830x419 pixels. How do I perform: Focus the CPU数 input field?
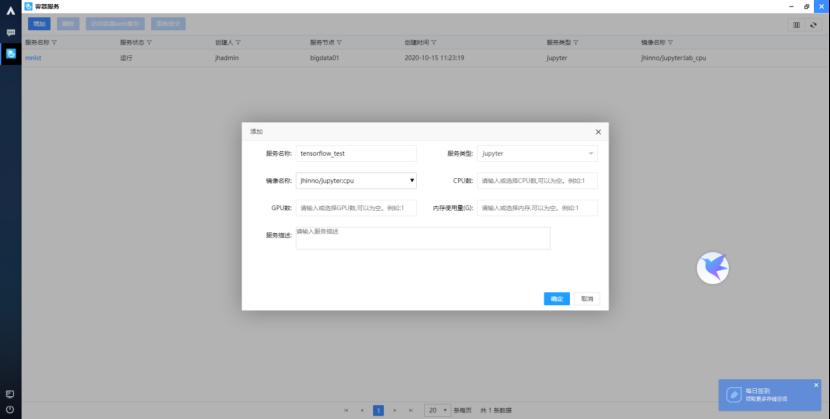point(537,181)
